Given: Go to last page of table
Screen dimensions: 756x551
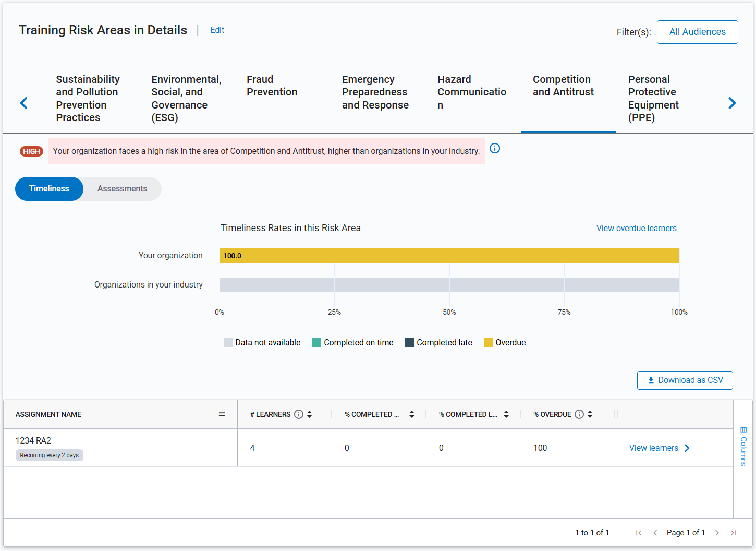Looking at the screenshot, I should (x=734, y=533).
